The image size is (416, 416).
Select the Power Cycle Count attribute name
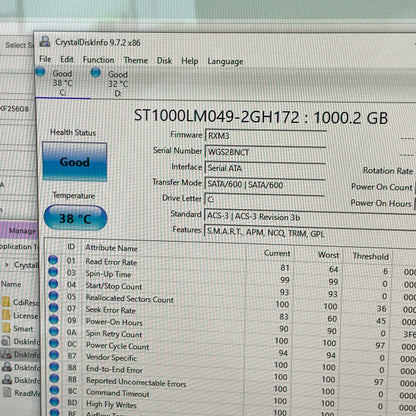click(117, 346)
